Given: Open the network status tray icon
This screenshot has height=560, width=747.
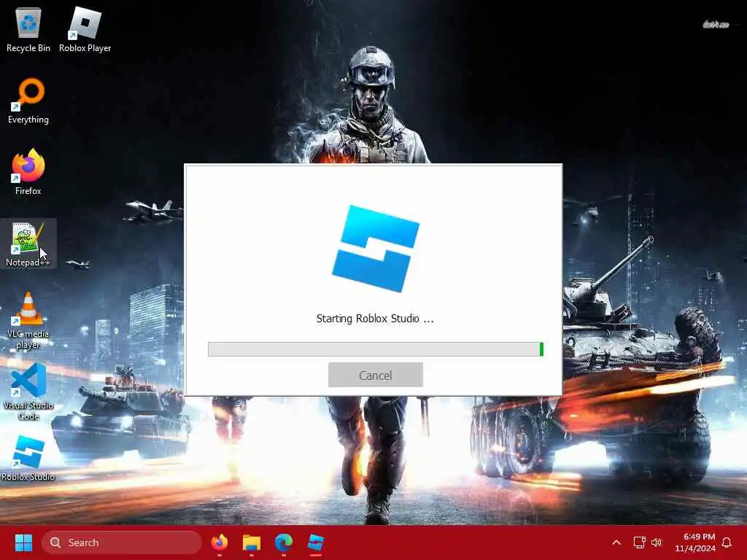Looking at the screenshot, I should pos(639,542).
